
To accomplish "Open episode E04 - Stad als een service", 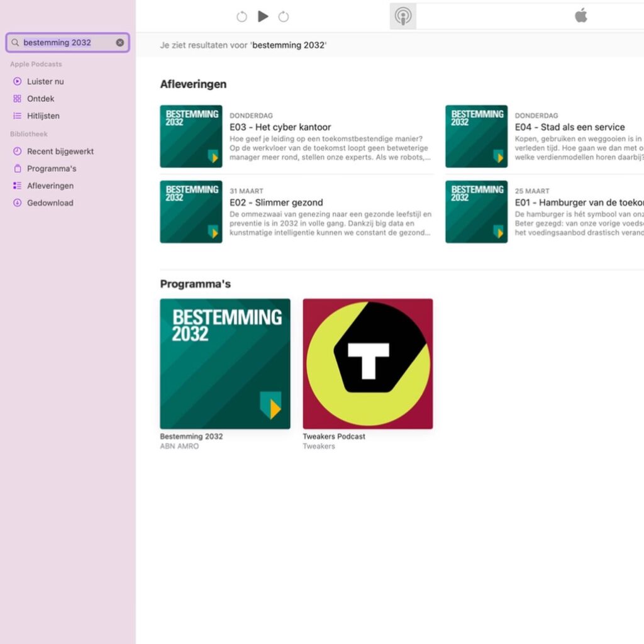I will pos(569,127).
